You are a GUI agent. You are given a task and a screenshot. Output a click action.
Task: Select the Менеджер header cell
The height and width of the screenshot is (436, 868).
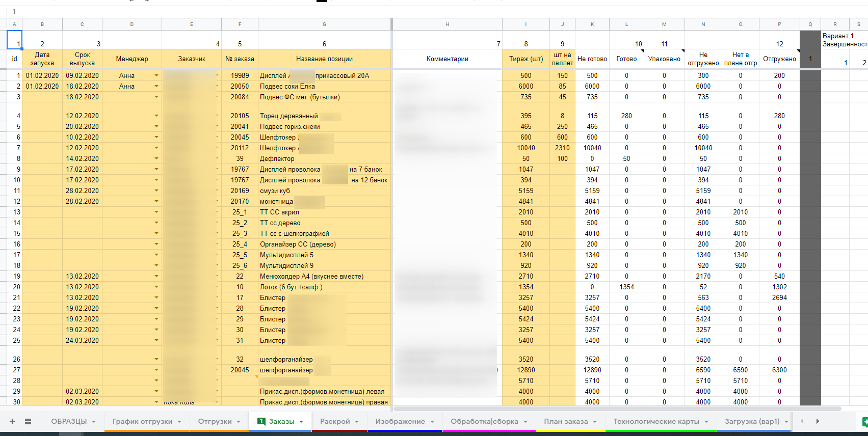click(132, 59)
